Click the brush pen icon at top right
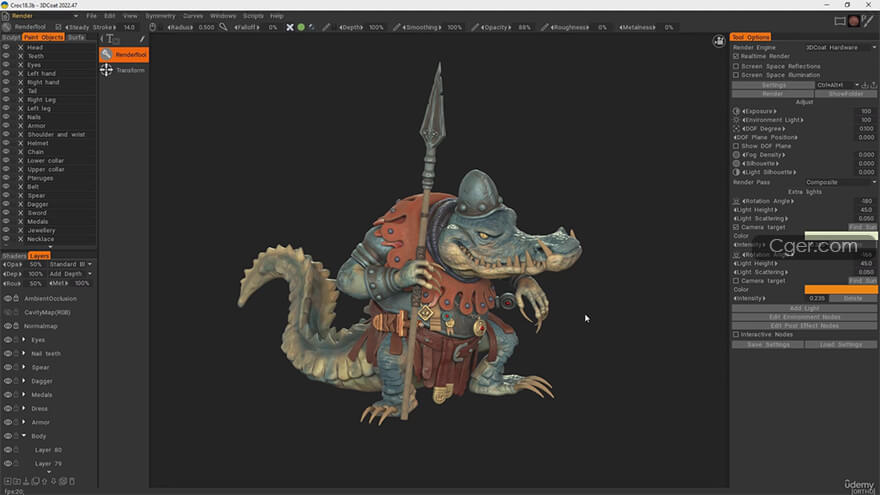The width and height of the screenshot is (880, 495). (868, 21)
